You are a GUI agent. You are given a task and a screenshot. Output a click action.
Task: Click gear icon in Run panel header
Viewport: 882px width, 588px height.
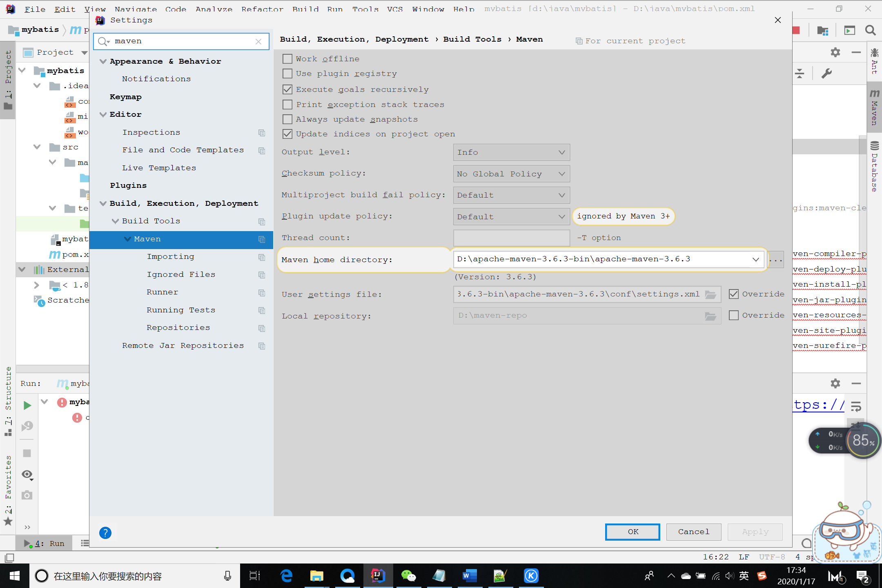835,383
